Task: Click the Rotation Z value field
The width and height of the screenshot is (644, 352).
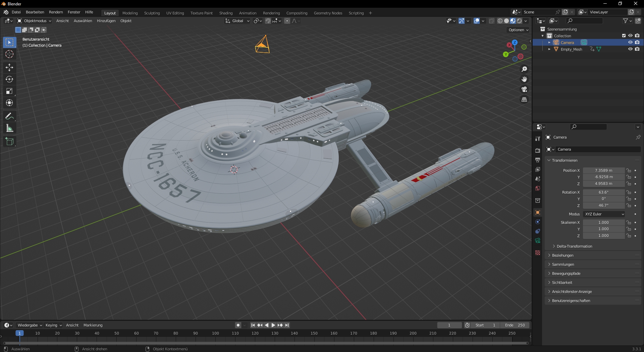Action: click(603, 205)
